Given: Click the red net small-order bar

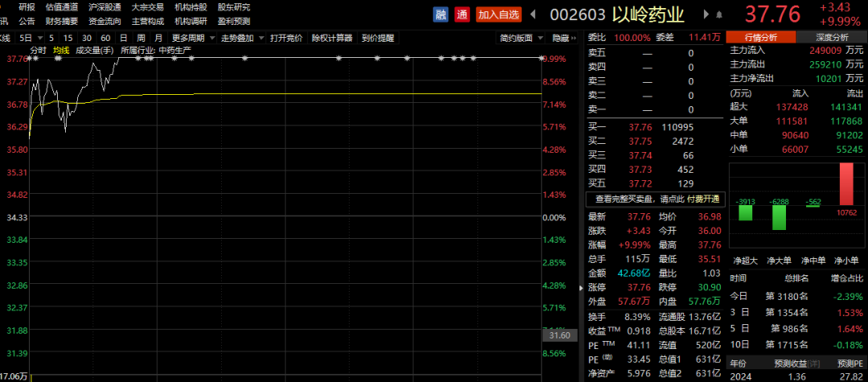Looking at the screenshot, I should (845, 185).
